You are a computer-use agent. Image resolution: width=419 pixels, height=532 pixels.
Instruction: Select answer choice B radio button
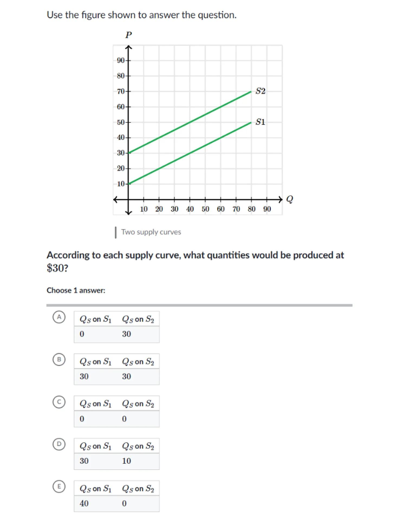pos(59,360)
